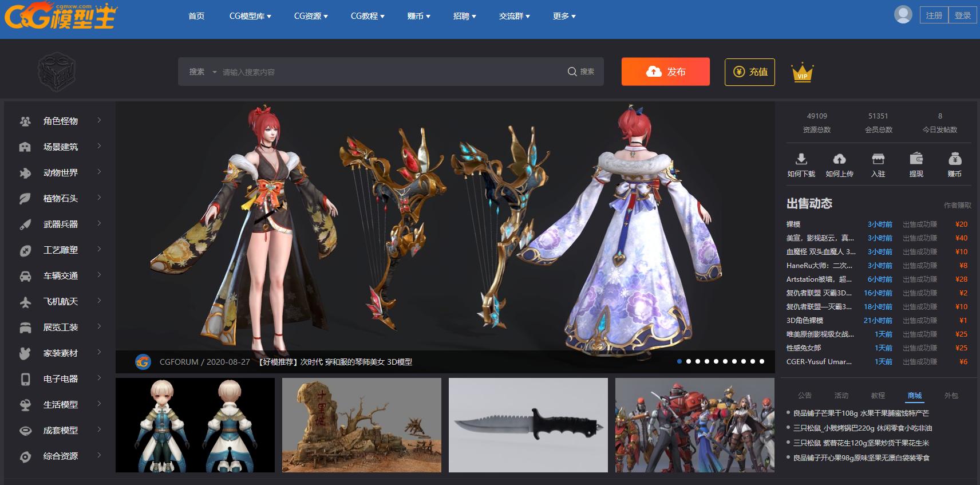Open the 更多 dropdown menu
980x485 pixels.
pos(564,16)
